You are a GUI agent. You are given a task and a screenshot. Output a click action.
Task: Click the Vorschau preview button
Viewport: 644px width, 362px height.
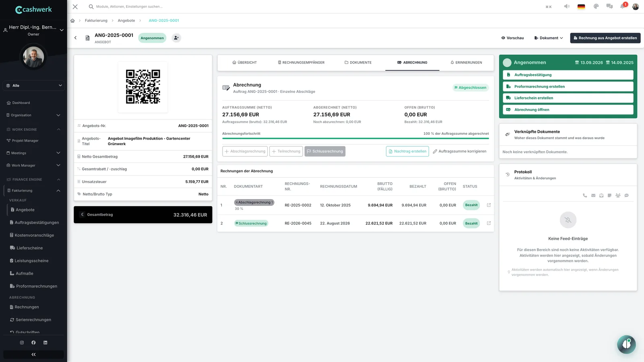pos(512,38)
